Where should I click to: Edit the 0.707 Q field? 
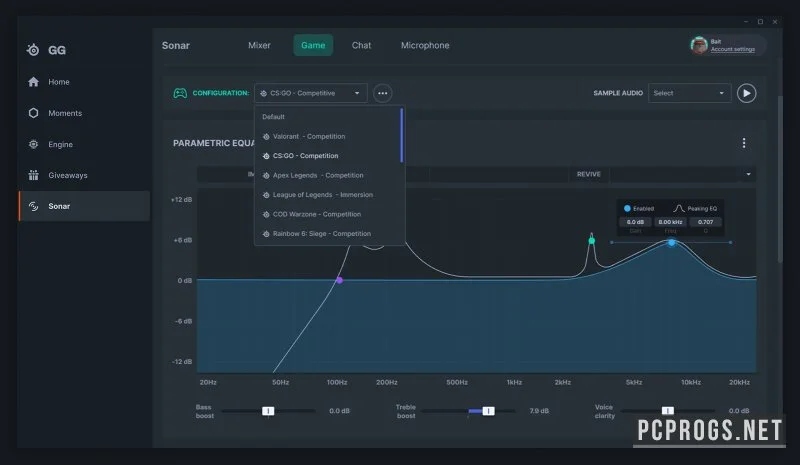coord(706,222)
